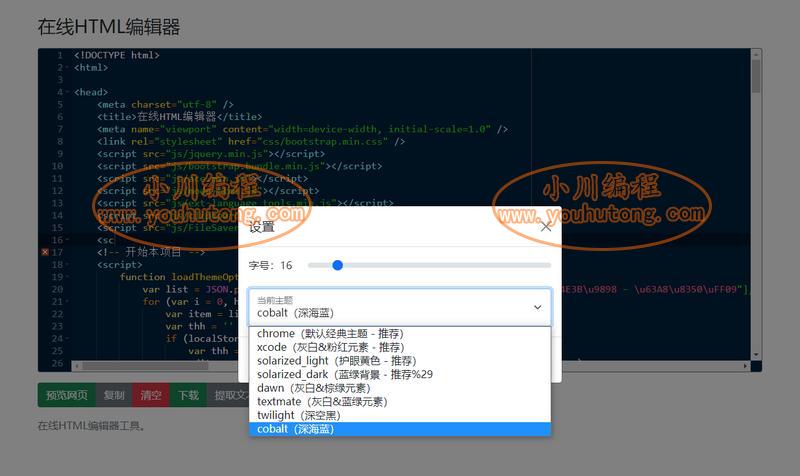Viewport: 800px width, 476px height.
Task: Close the 设置 dialog with the X
Action: pyautogui.click(x=545, y=227)
